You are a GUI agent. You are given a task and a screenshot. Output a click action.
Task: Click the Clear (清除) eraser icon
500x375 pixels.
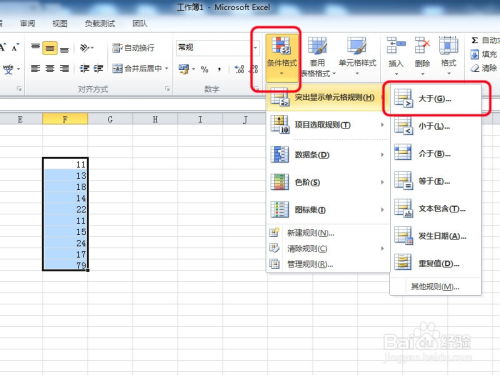coord(475,68)
